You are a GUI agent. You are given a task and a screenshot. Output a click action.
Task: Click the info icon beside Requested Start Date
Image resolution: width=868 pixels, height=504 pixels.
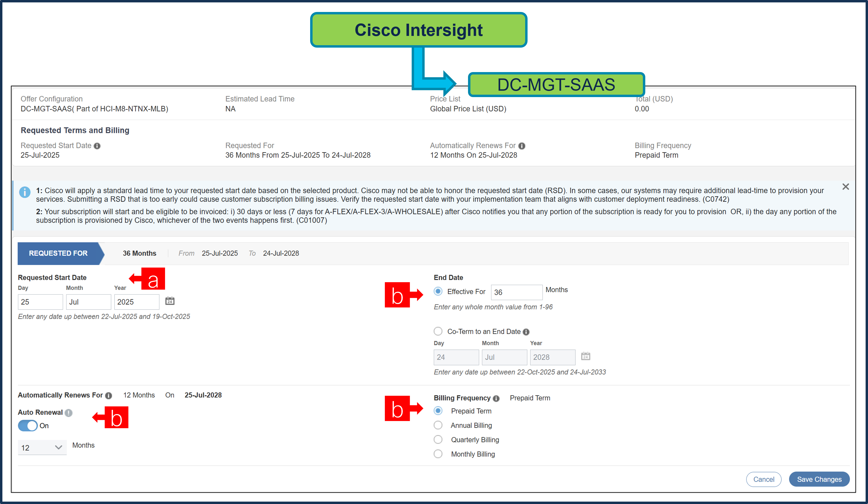pyautogui.click(x=98, y=145)
